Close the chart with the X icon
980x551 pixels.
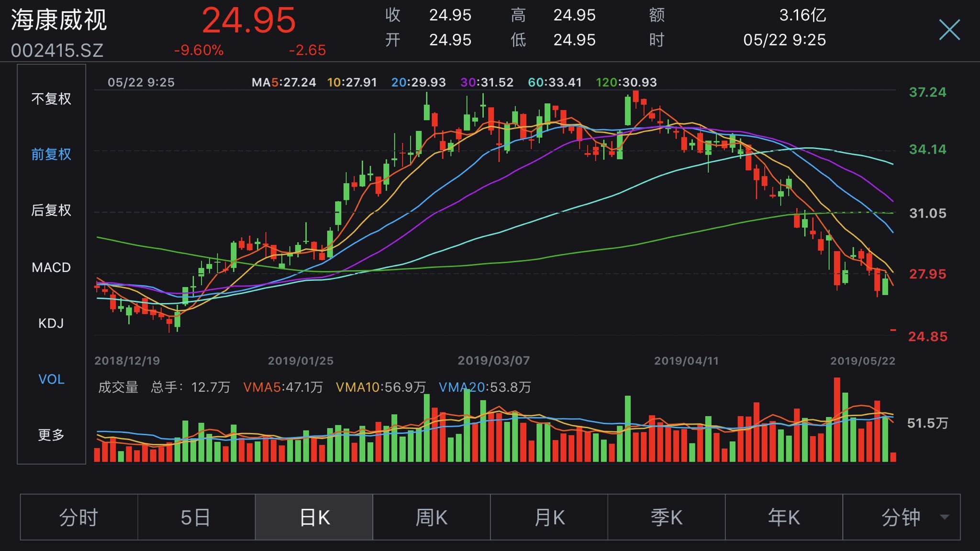[949, 30]
